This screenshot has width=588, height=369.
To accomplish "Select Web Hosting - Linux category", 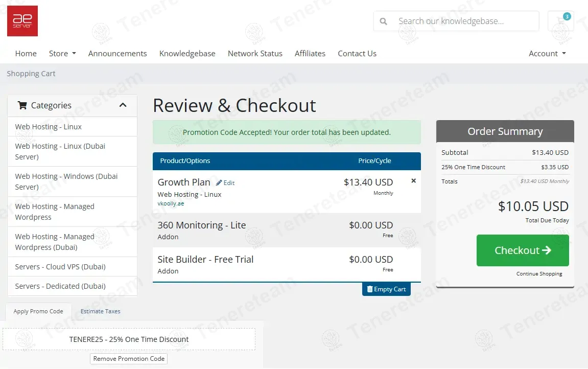I will click(x=49, y=127).
